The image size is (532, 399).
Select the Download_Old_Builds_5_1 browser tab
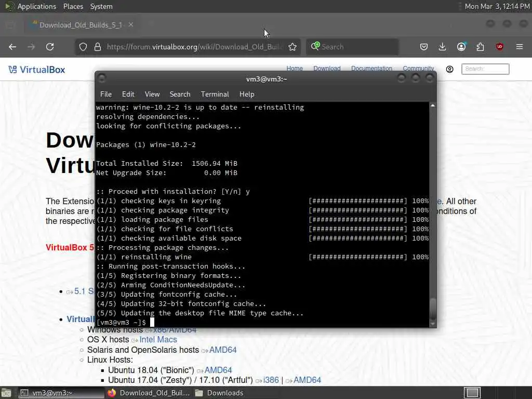[81, 25]
